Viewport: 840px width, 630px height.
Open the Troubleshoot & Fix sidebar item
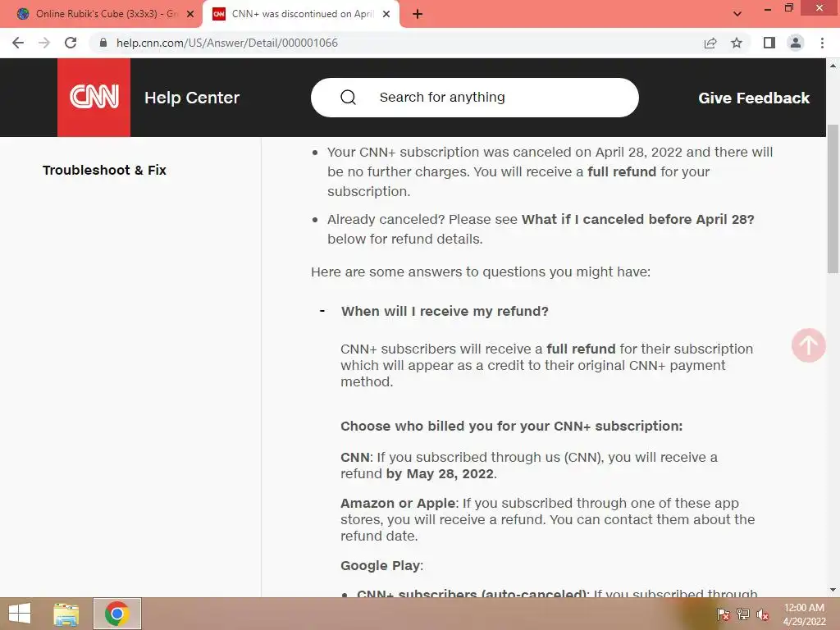[x=104, y=170]
